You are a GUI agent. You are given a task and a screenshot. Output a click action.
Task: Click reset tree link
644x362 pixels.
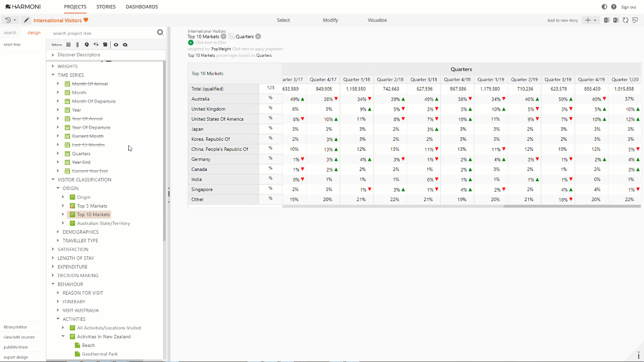[x=12, y=44]
